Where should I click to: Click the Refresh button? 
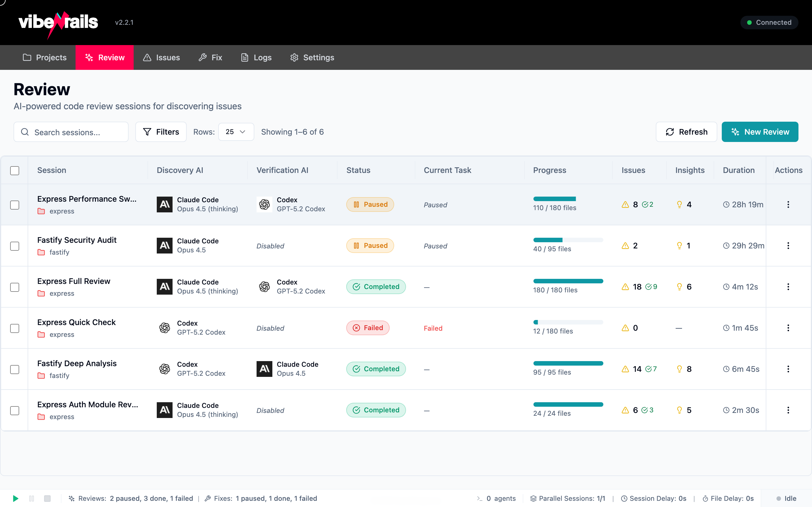[x=686, y=132]
